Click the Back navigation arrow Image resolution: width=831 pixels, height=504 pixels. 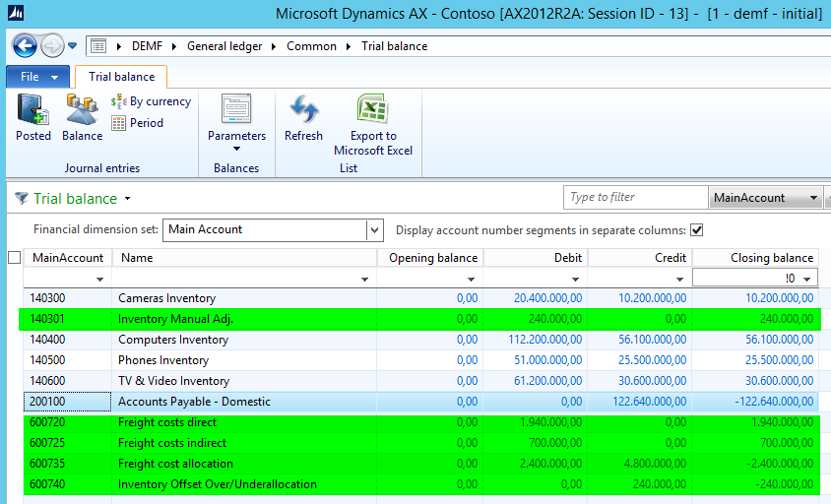25,46
